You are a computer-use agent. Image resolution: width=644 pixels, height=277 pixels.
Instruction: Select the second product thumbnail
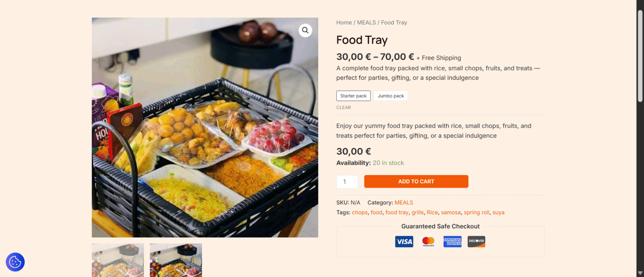click(176, 260)
